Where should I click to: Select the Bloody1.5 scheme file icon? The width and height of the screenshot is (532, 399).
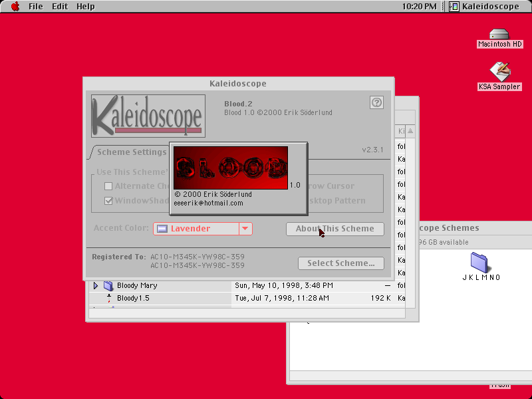pyautogui.click(x=109, y=298)
